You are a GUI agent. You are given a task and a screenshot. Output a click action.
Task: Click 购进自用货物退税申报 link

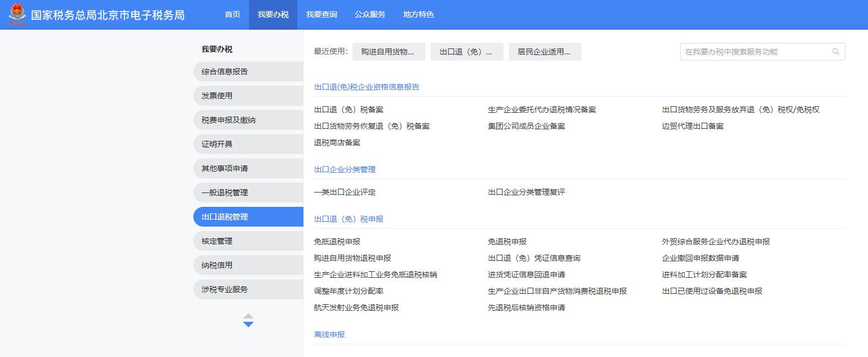[352, 258]
